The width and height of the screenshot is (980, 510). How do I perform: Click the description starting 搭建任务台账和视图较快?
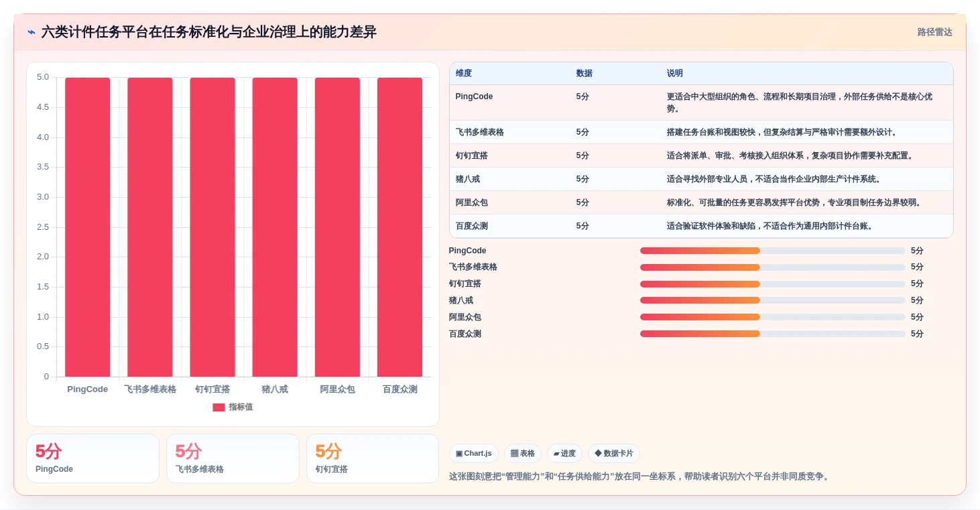pos(782,132)
